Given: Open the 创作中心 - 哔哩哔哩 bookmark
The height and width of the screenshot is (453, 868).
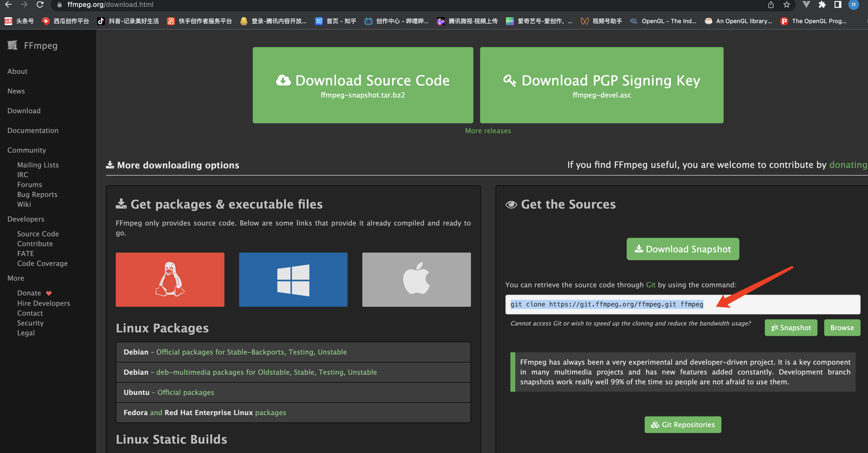Looking at the screenshot, I should coord(396,21).
